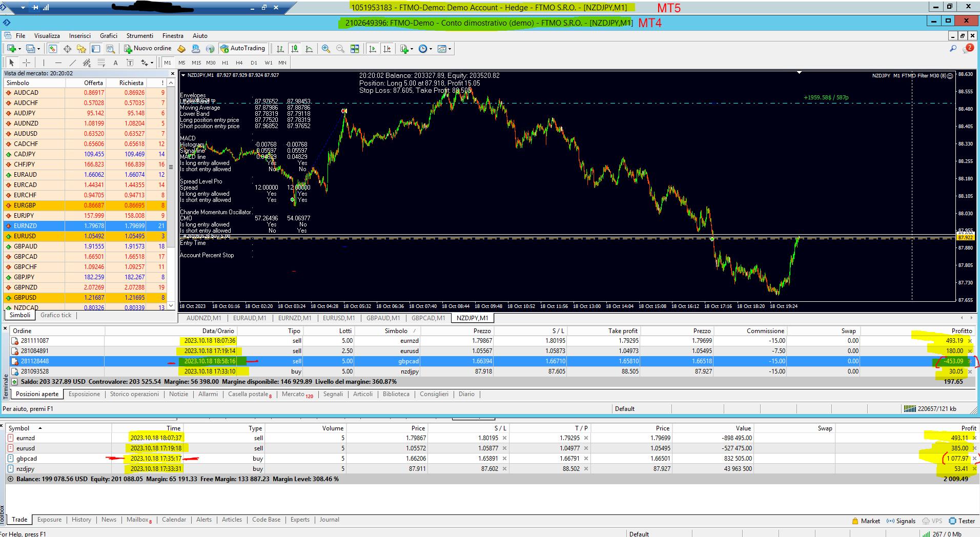Screen dimensions: 980x537
Task: Open the Grafici menu
Action: (109, 36)
